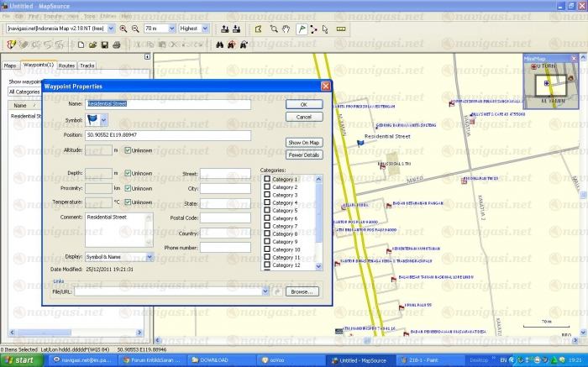Check the Category 1 checkbox

point(267,180)
